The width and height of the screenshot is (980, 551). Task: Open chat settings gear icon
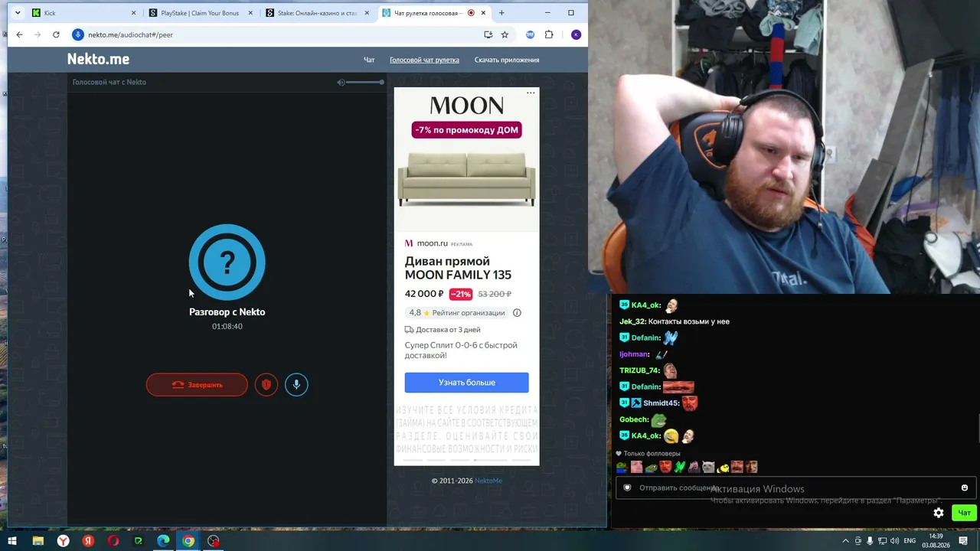[939, 513]
